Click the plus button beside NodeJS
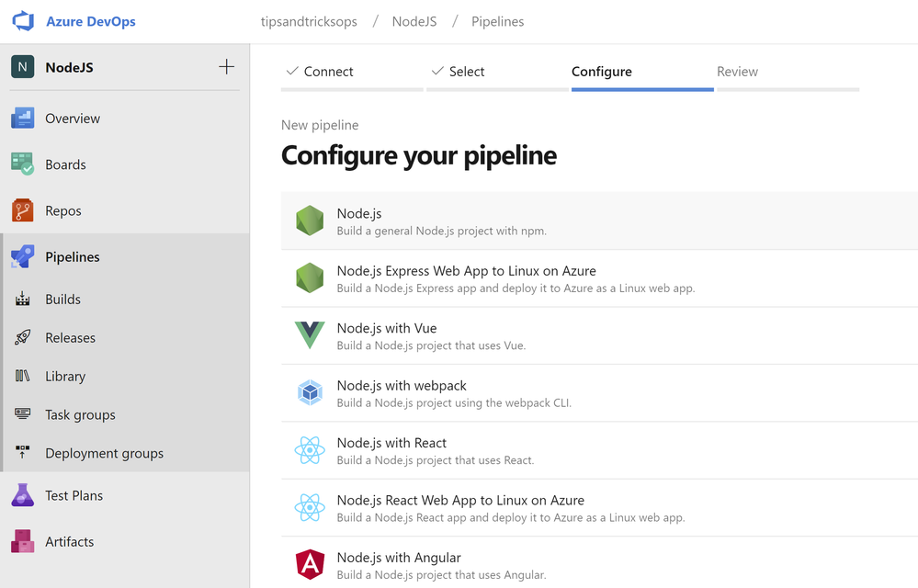Viewport: 918px width, 588px height. coord(226,67)
